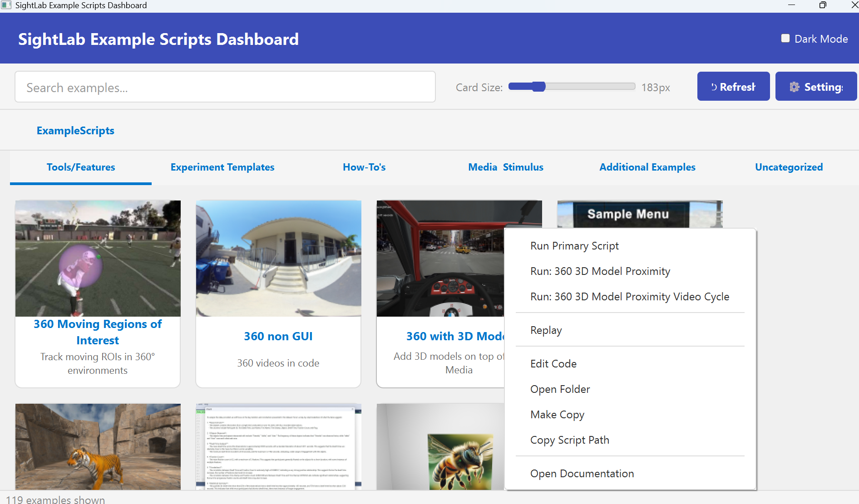This screenshot has height=504, width=859.
Task: Click the Settings gear icon
Action: point(794,87)
